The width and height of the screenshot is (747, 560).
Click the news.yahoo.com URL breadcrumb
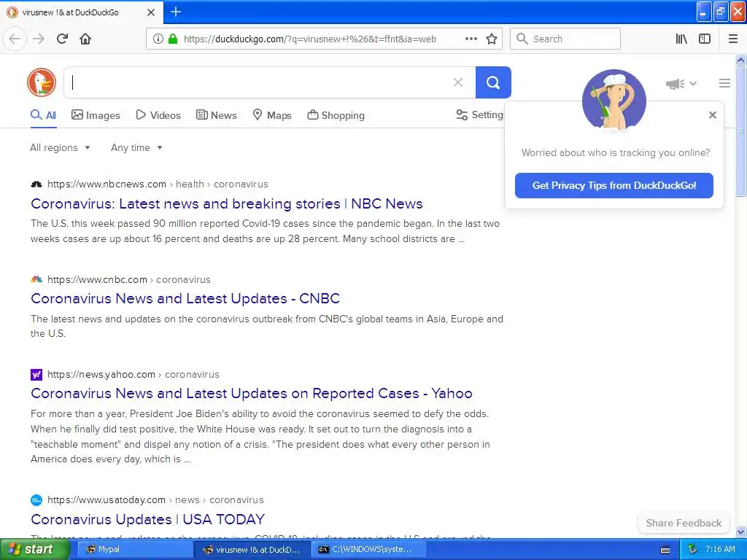click(101, 374)
